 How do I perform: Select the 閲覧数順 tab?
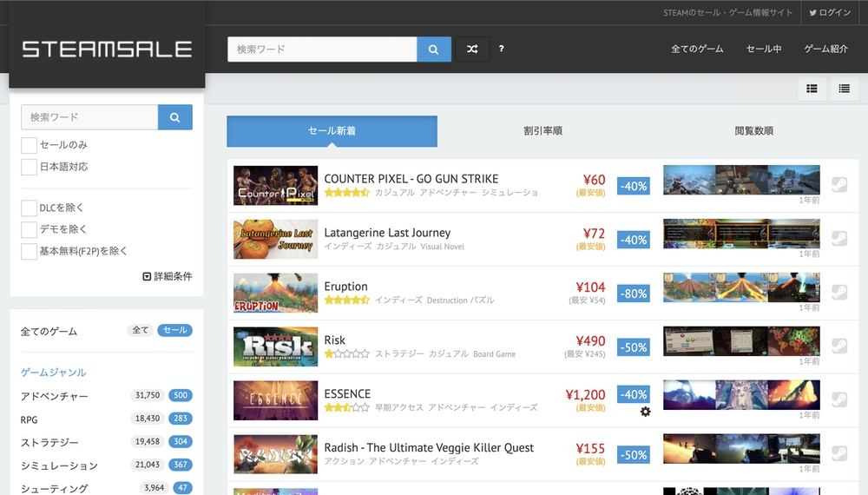(x=753, y=131)
